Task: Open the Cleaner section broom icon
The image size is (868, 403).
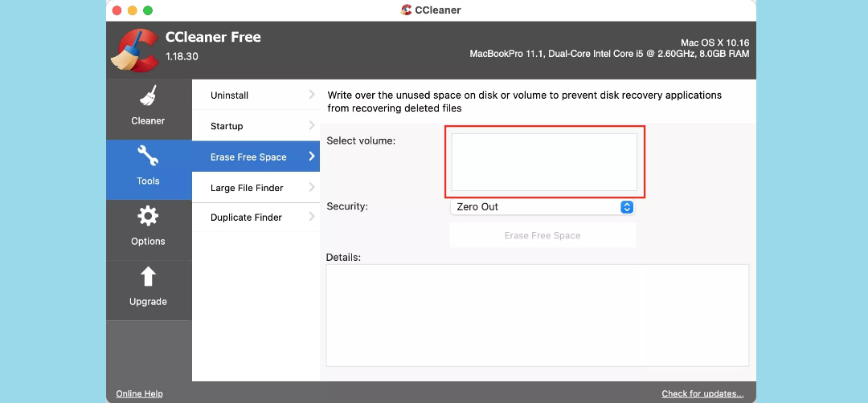Action: pos(148,96)
